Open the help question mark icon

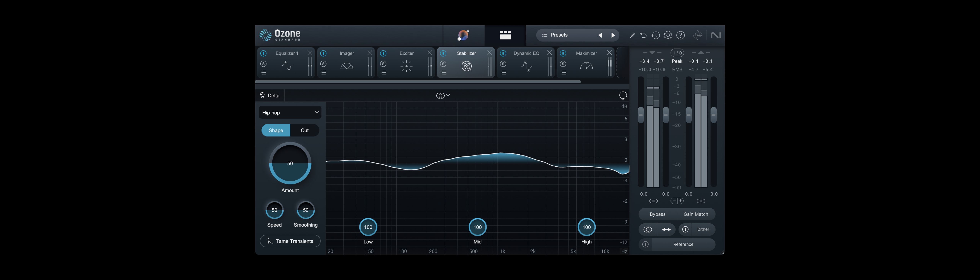click(x=681, y=35)
